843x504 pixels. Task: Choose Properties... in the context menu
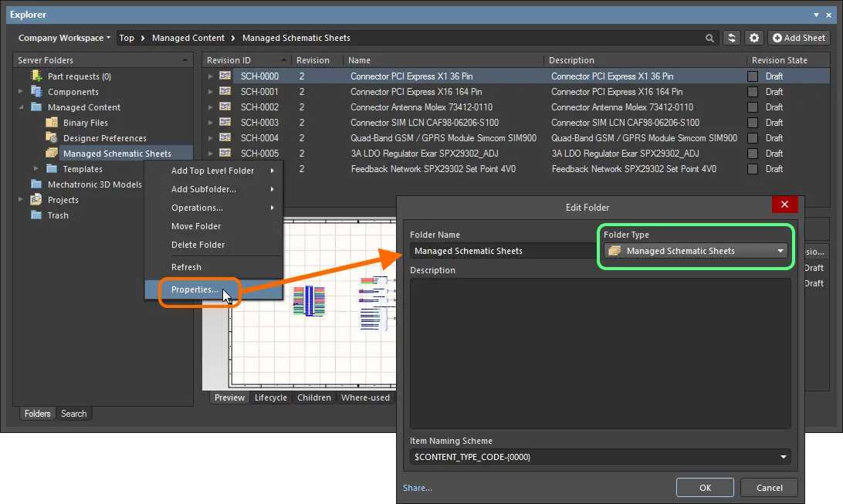(195, 289)
